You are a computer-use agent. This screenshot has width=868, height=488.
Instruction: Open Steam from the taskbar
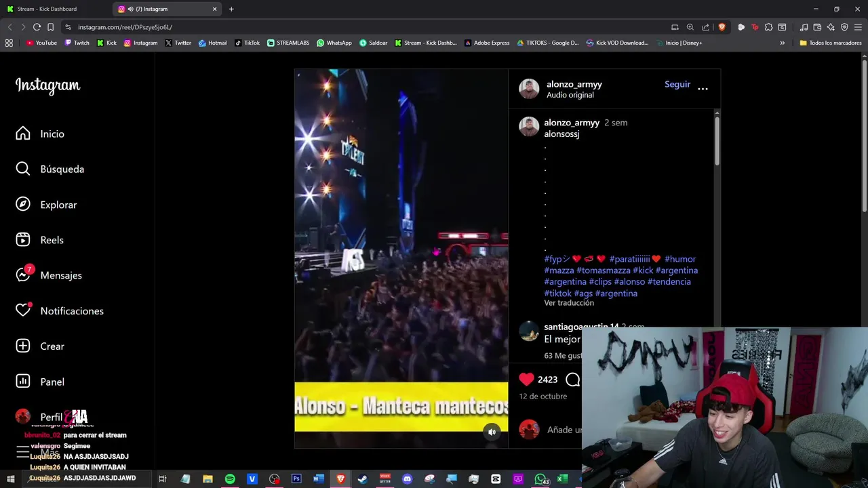coord(363,479)
